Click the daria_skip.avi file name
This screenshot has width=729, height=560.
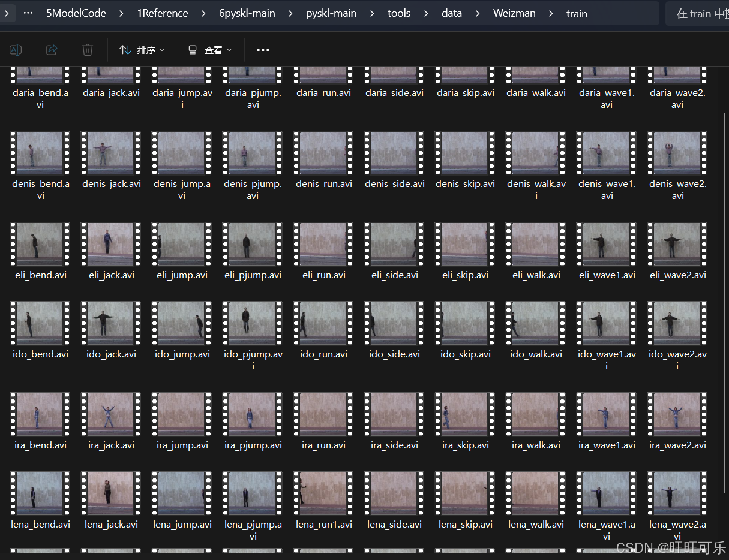(466, 93)
